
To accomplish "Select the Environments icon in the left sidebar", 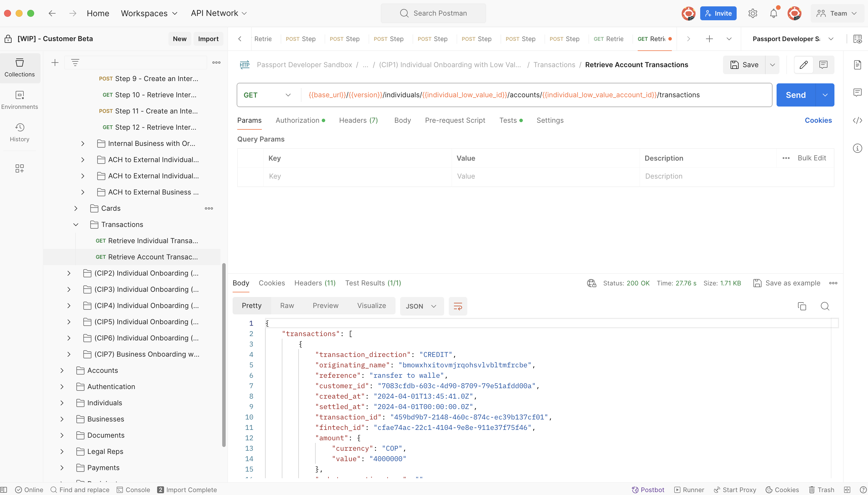I will (x=19, y=100).
